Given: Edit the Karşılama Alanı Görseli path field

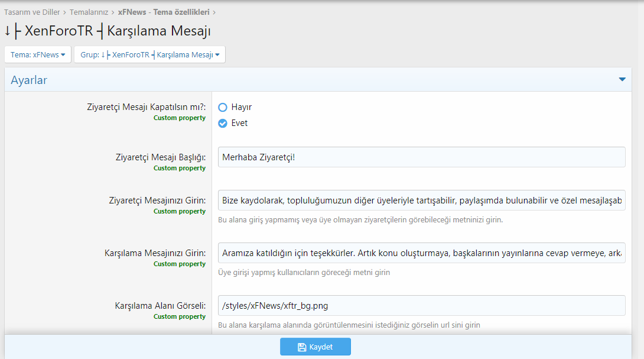Looking at the screenshot, I should tap(421, 306).
